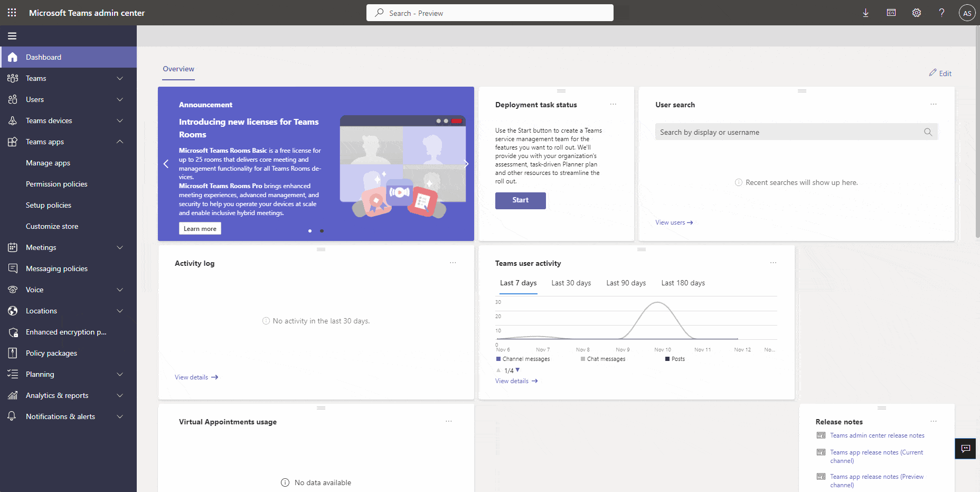Toggle Channel messages legend item
The image size is (980, 492).
[523, 359]
